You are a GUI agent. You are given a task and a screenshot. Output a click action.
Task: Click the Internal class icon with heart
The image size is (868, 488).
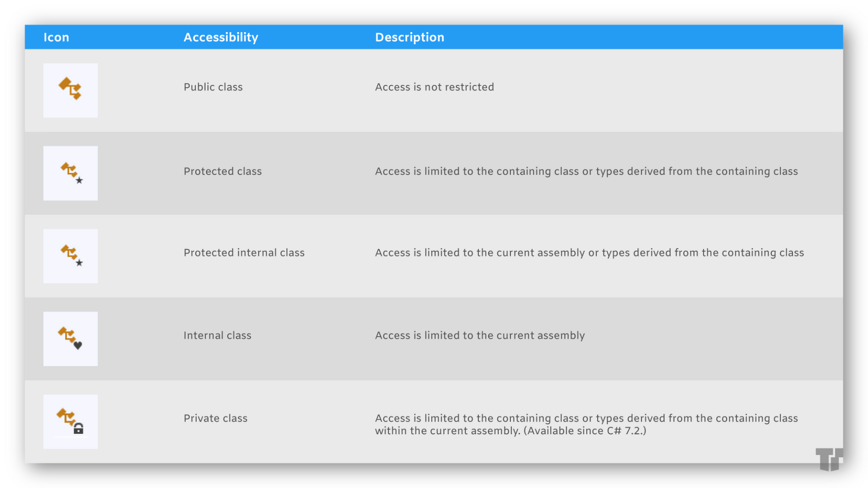(x=70, y=339)
